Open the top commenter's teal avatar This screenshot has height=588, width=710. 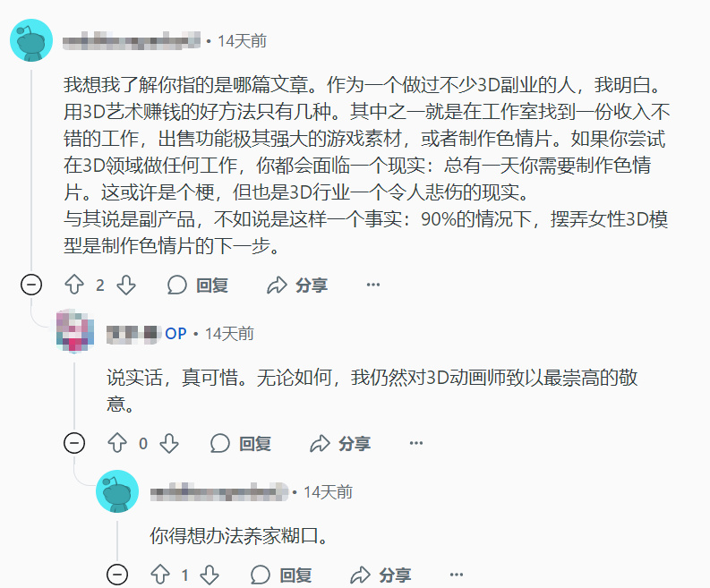click(31, 40)
